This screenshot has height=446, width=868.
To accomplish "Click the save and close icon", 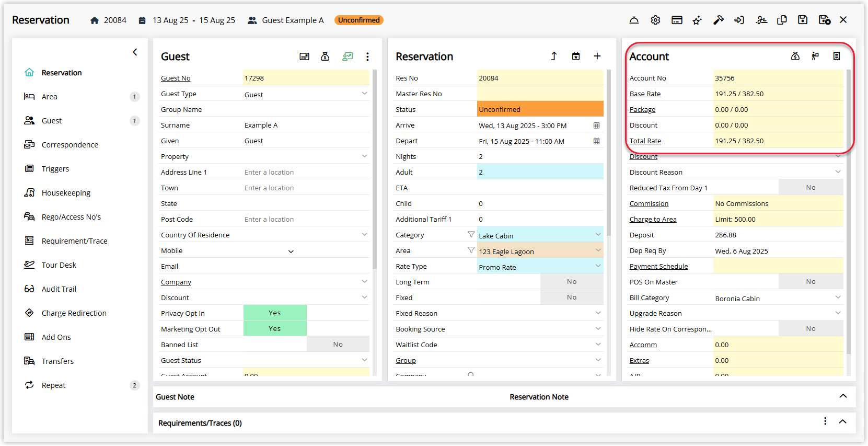I will [x=825, y=20].
